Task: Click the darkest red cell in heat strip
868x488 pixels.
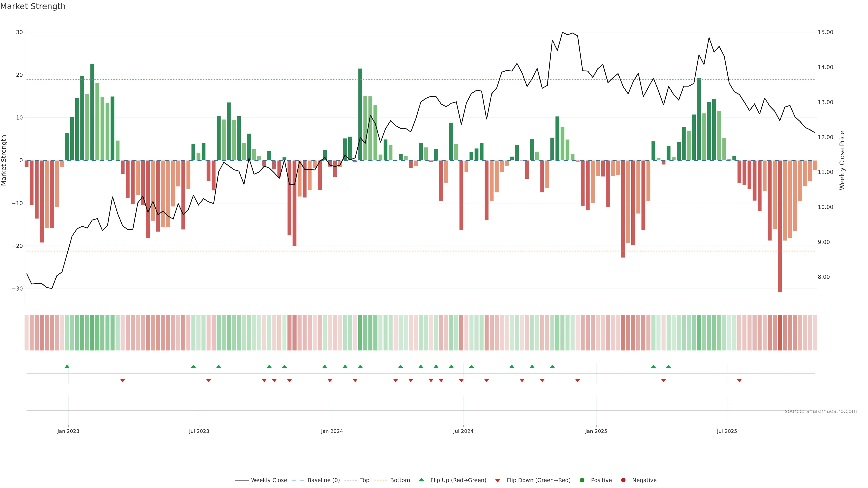Action: tap(780, 333)
